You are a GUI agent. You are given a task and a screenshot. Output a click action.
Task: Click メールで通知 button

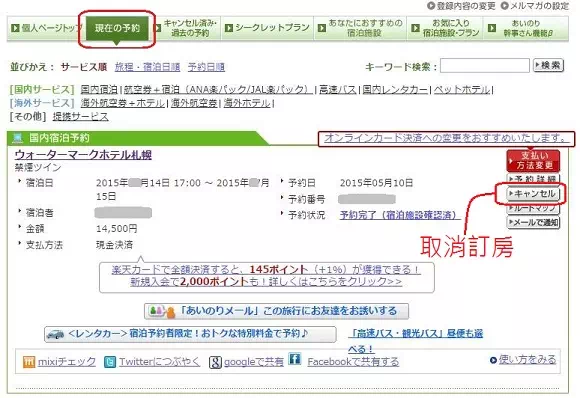[533, 222]
